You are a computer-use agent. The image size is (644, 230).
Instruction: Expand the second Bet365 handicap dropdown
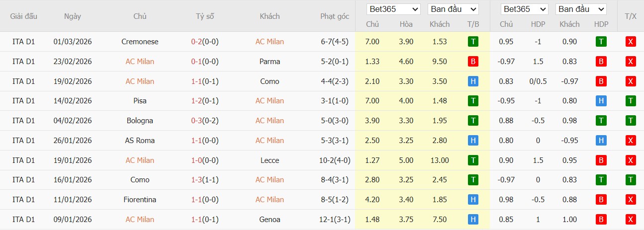point(525,9)
